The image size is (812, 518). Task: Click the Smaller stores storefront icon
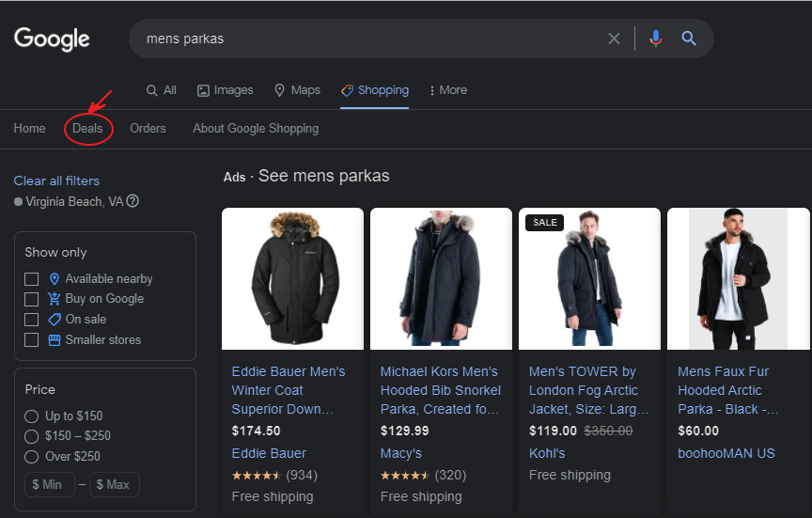(55, 340)
